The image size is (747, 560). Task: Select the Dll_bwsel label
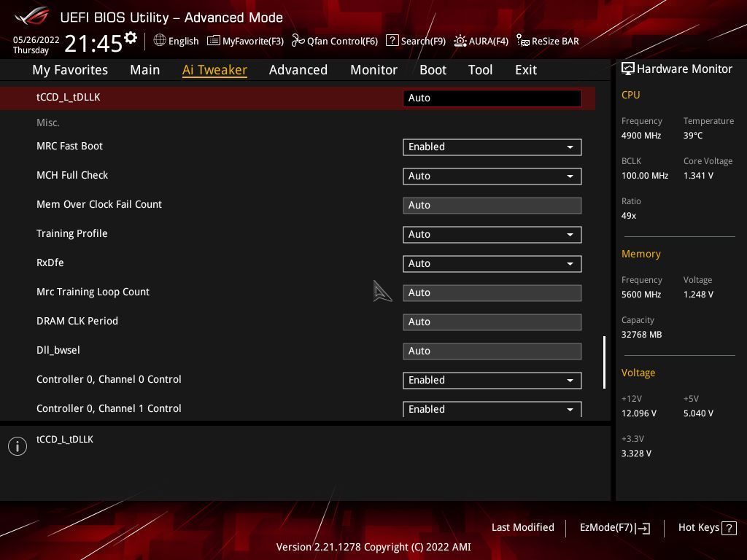[x=58, y=350]
